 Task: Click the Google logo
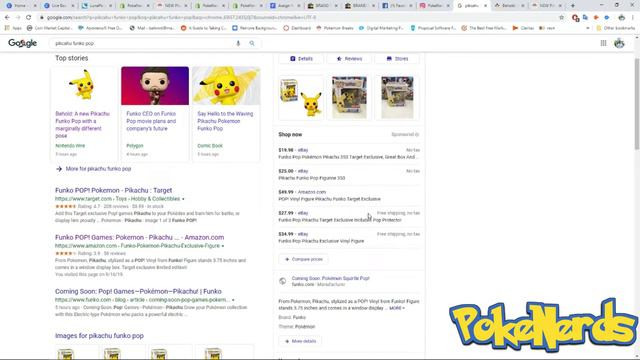pos(22,43)
